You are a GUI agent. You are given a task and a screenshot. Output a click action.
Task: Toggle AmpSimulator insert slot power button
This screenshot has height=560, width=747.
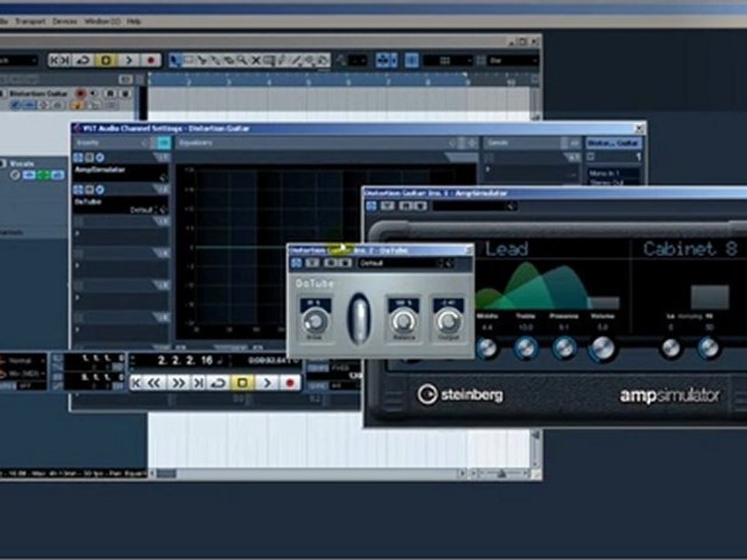point(78,157)
